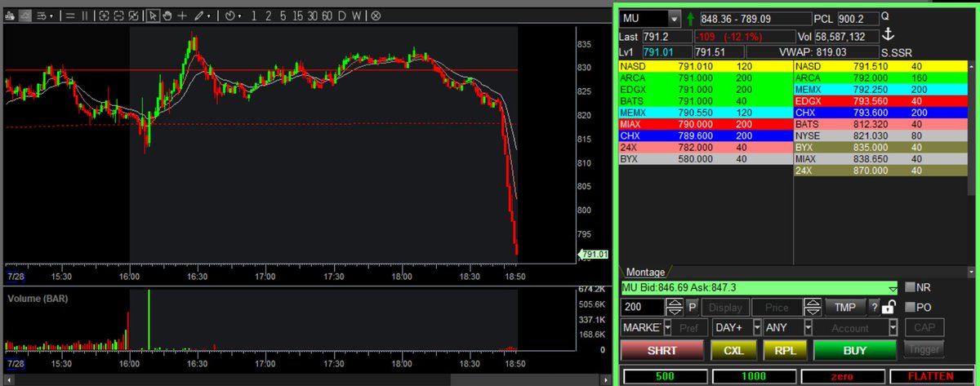980x386 pixels.
Task: Click the Volume (BAR) label
Action: tap(38, 299)
